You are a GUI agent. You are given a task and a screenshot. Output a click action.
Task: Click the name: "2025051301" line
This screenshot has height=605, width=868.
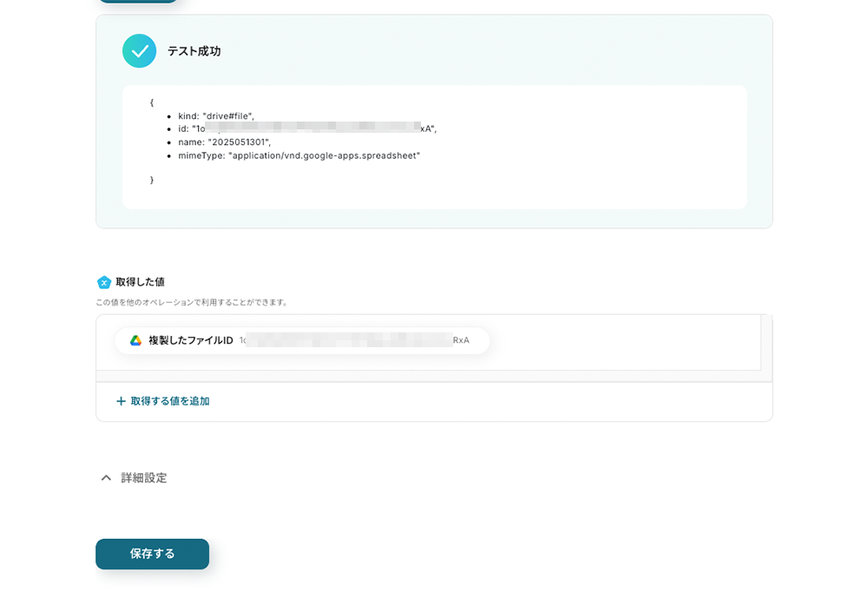tap(224, 142)
